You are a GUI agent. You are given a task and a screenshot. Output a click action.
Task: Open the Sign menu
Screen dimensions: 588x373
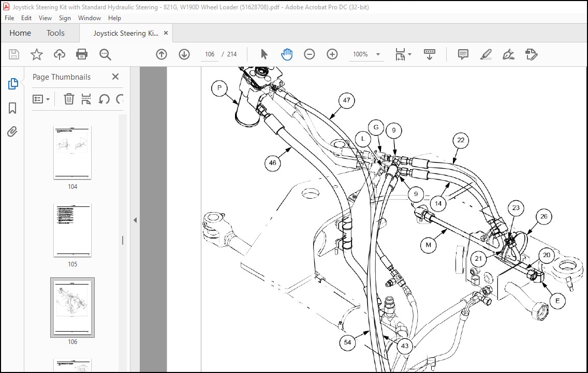pos(65,18)
